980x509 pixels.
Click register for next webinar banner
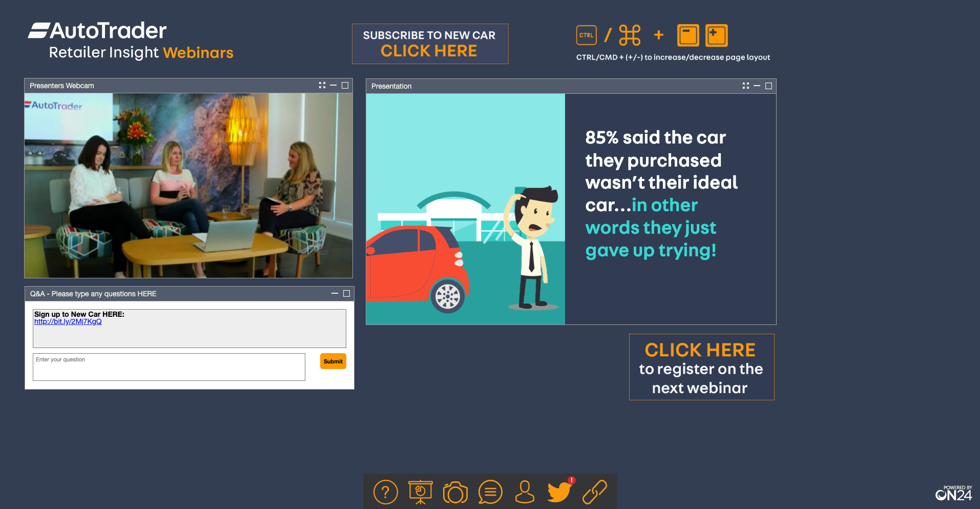(x=701, y=367)
